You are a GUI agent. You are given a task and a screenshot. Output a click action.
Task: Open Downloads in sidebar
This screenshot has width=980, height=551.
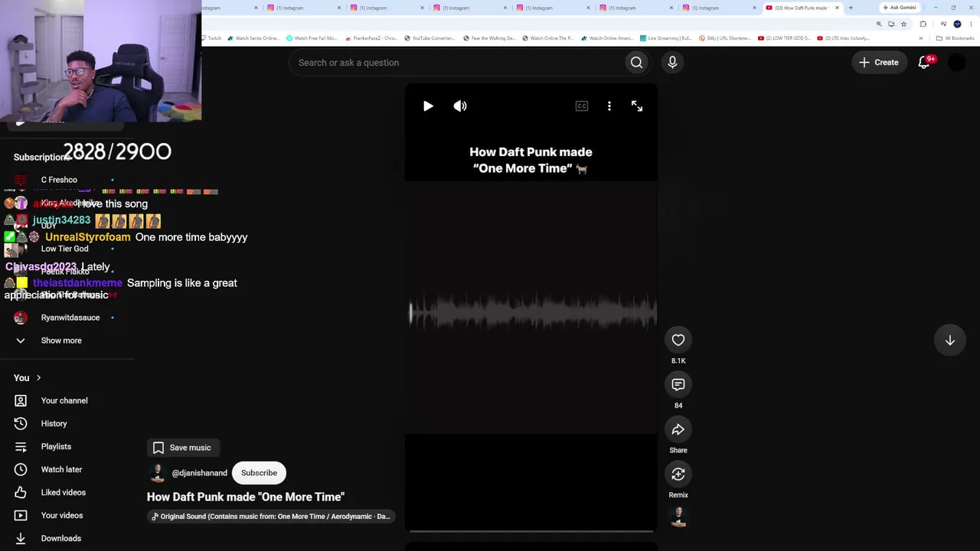[x=61, y=539]
